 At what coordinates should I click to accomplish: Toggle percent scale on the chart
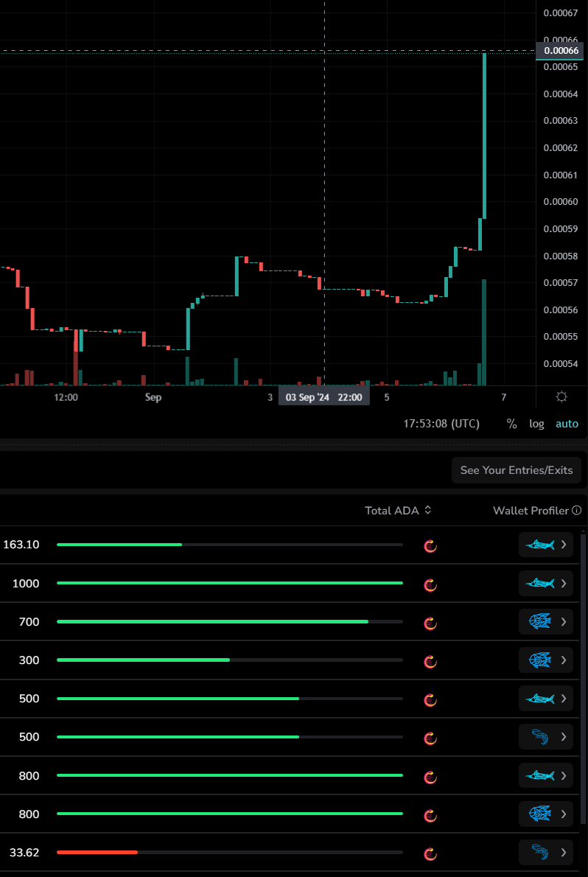click(x=512, y=424)
